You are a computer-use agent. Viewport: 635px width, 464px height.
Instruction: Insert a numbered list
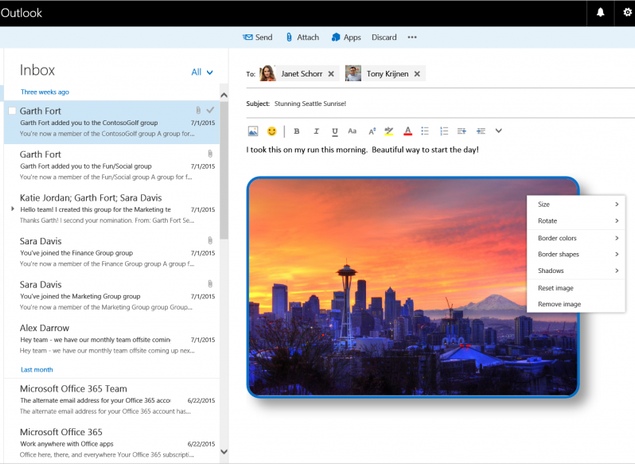coord(444,131)
